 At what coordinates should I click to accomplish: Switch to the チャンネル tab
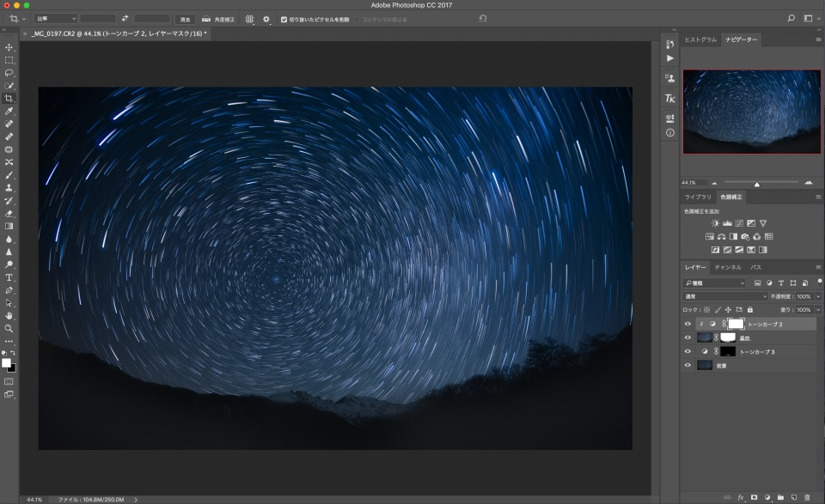728,268
